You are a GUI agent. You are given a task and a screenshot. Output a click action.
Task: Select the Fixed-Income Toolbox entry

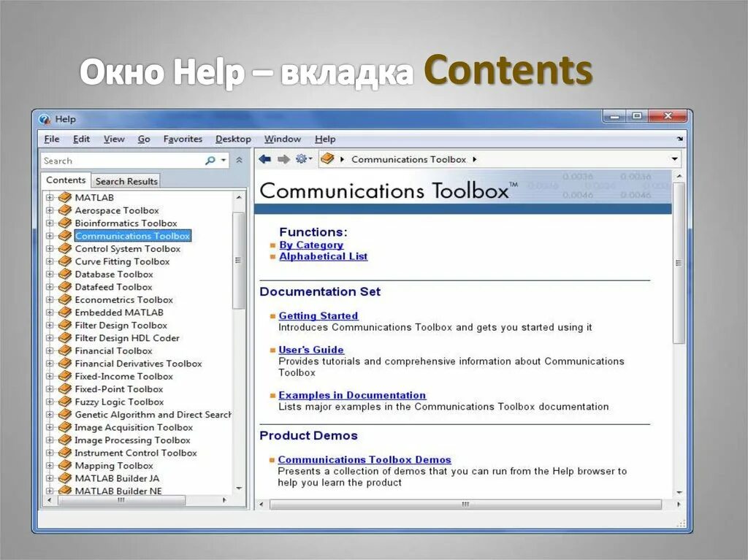tap(123, 376)
